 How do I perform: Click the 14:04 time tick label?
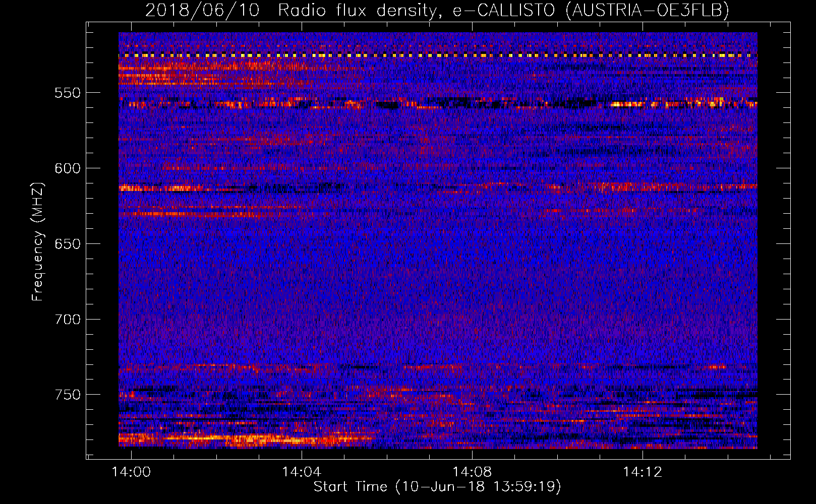point(302,472)
